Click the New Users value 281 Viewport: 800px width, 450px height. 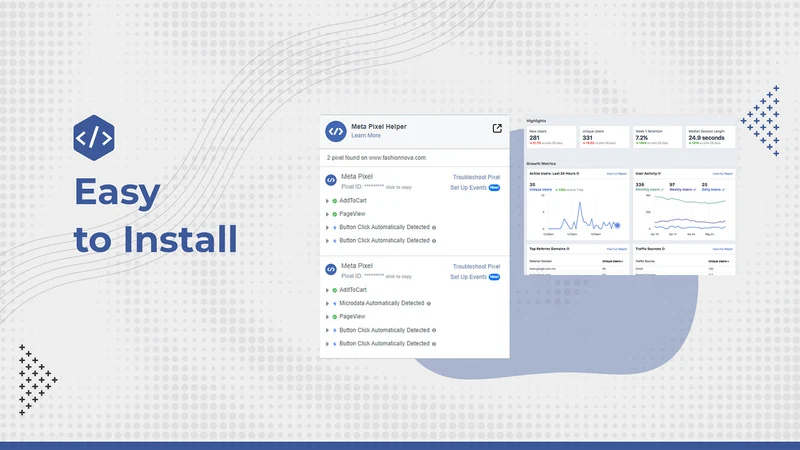[534, 138]
